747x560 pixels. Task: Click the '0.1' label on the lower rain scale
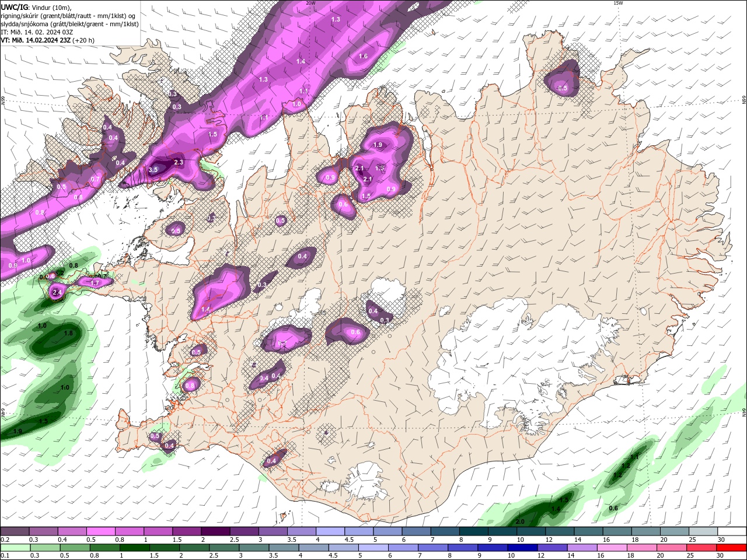click(5, 555)
